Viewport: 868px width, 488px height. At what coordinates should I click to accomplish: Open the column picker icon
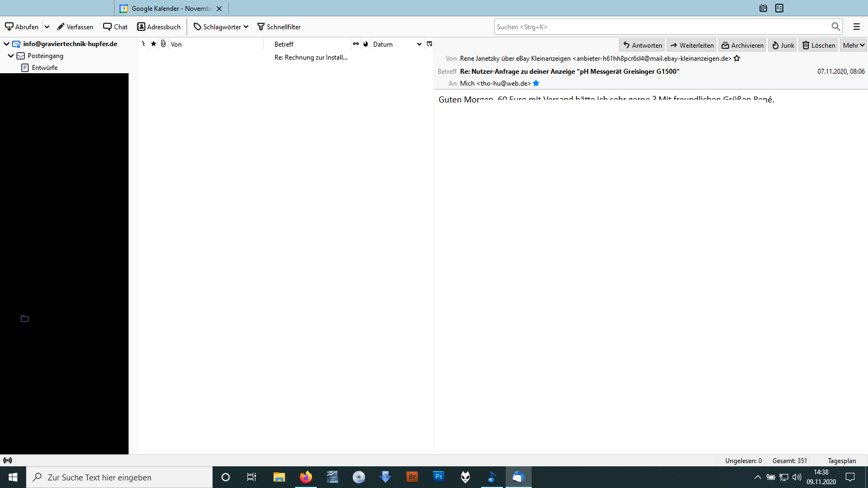pos(429,44)
